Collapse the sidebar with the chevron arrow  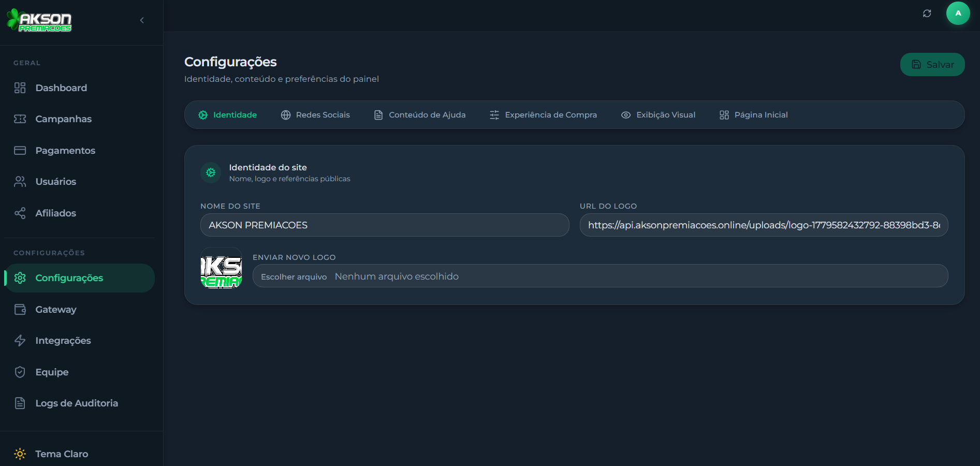[142, 20]
